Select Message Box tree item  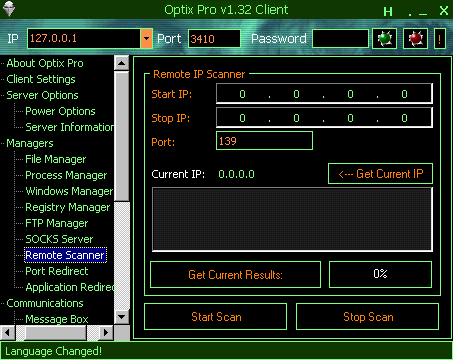(57, 319)
